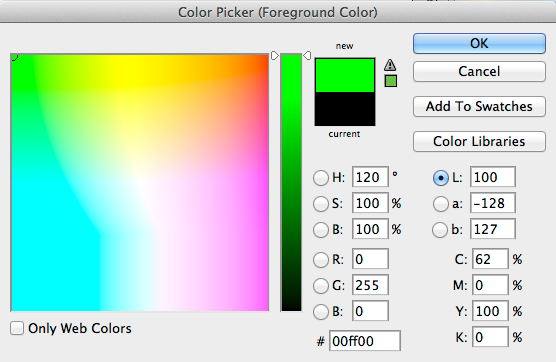Click the Y yellow field showing 100
The width and height of the screenshot is (556, 362).
pos(490,311)
